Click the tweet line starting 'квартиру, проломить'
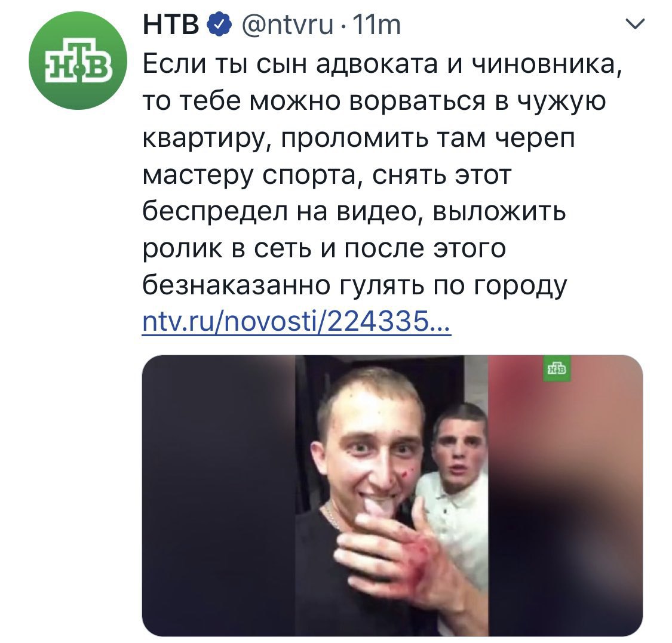This screenshot has width=672, height=643. pyautogui.click(x=358, y=139)
